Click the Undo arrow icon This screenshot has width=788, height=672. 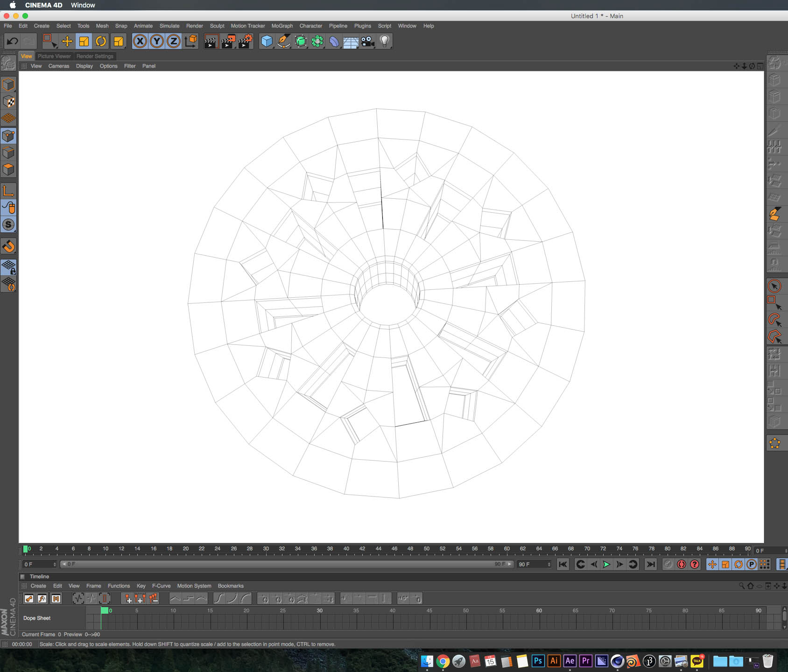12,41
